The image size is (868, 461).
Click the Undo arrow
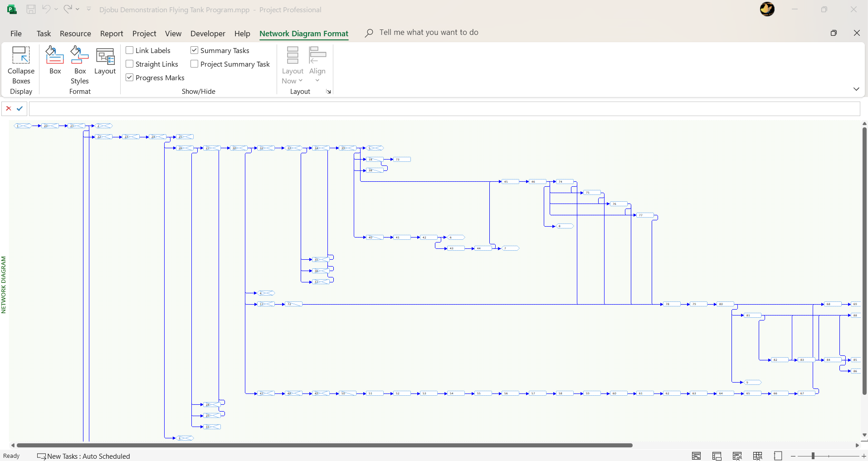point(46,9)
